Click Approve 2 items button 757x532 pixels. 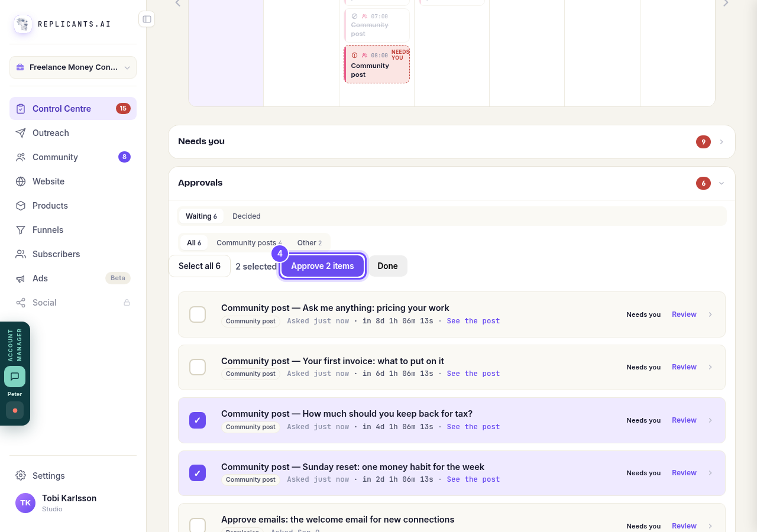coord(322,266)
